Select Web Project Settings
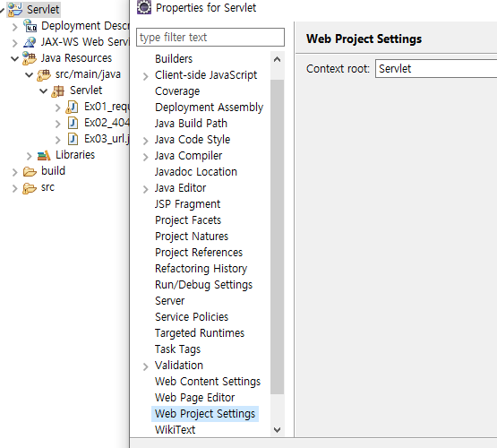This screenshot has height=448, width=497. tap(205, 414)
